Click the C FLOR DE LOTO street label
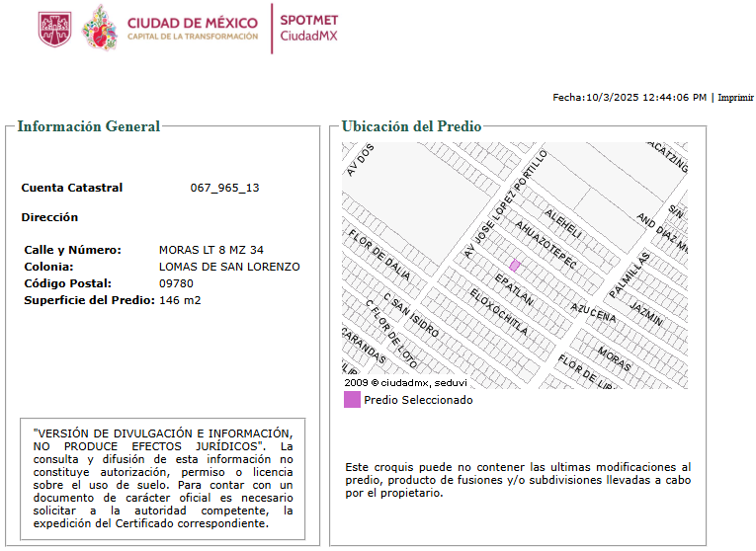The image size is (756, 551). (391, 334)
